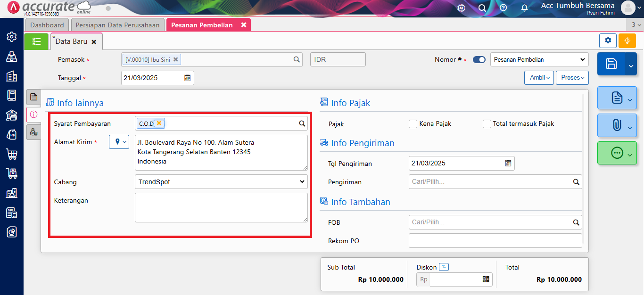The image size is (644, 295).
Task: Open the Cabang TrendSpot dropdown
Action: 221,181
